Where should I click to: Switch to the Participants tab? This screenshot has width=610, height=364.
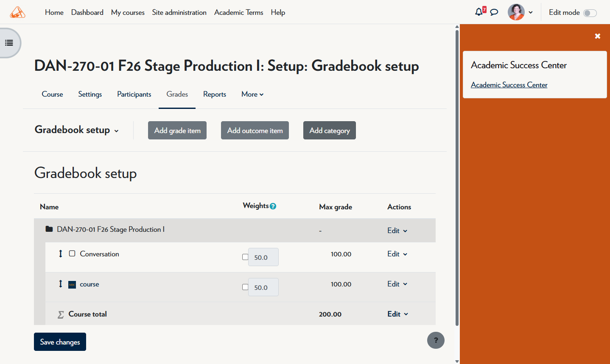(x=134, y=94)
